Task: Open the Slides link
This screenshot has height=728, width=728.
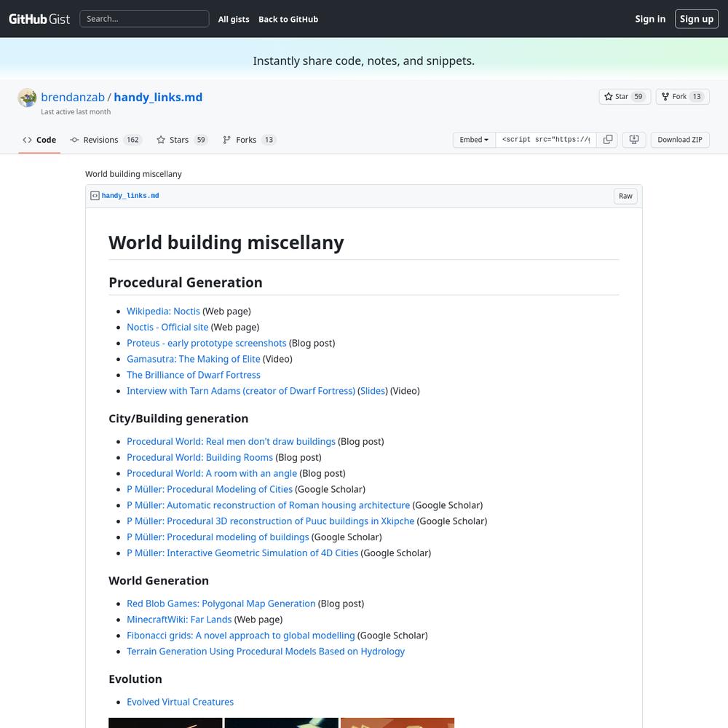Action: pos(373,391)
